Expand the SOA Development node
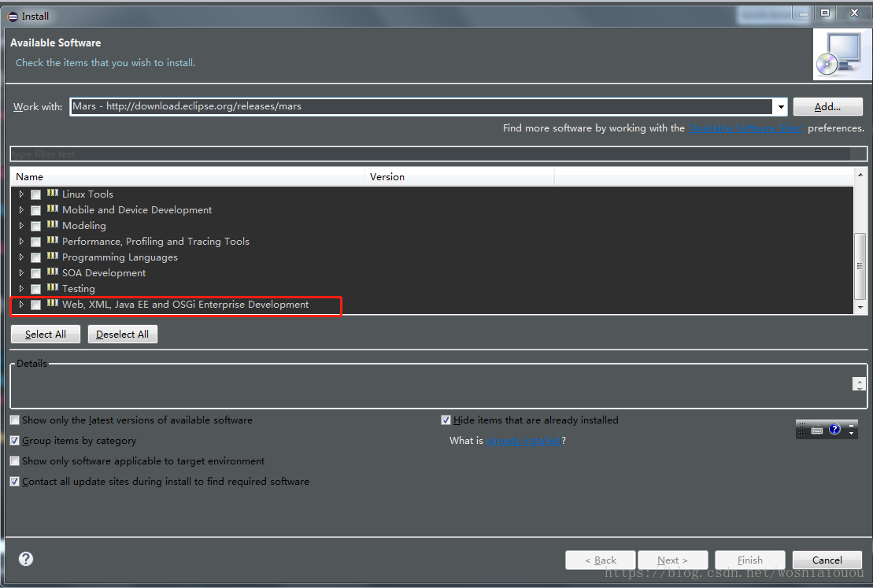Image resolution: width=873 pixels, height=588 pixels. click(x=21, y=273)
